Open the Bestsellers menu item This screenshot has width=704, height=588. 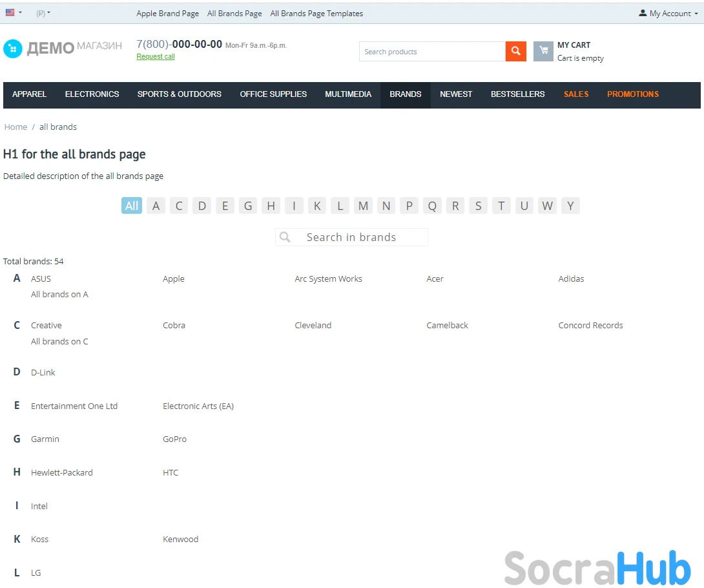pyautogui.click(x=517, y=94)
